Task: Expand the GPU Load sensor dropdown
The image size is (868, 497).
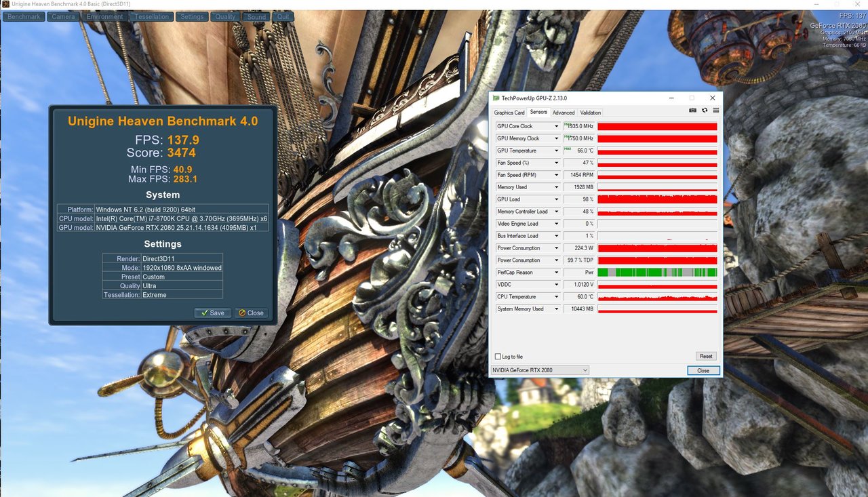Action: click(x=557, y=199)
